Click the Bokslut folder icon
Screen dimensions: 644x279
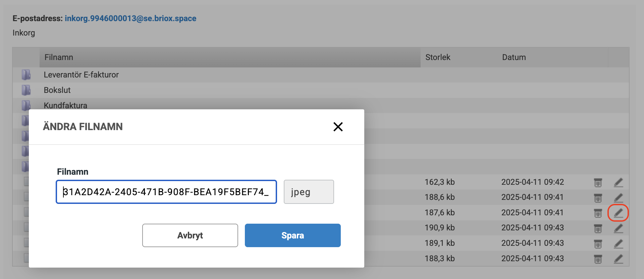pos(26,90)
